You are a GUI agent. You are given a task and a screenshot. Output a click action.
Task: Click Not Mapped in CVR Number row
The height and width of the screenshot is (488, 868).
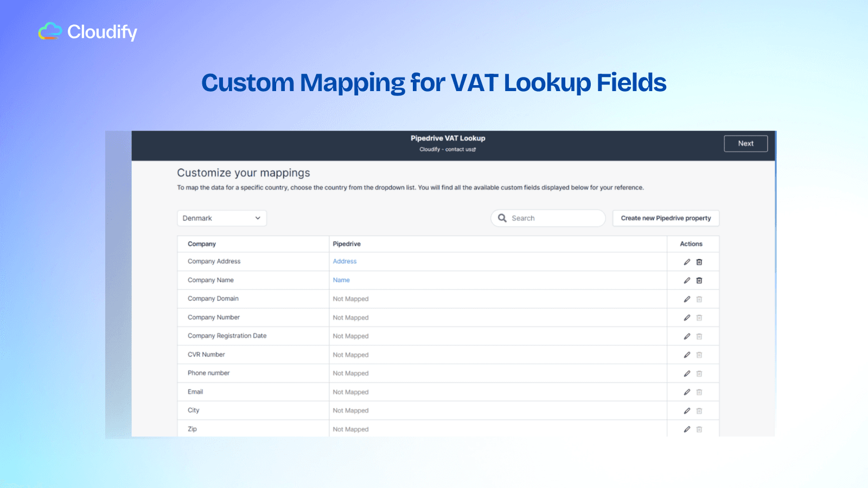pyautogui.click(x=350, y=355)
